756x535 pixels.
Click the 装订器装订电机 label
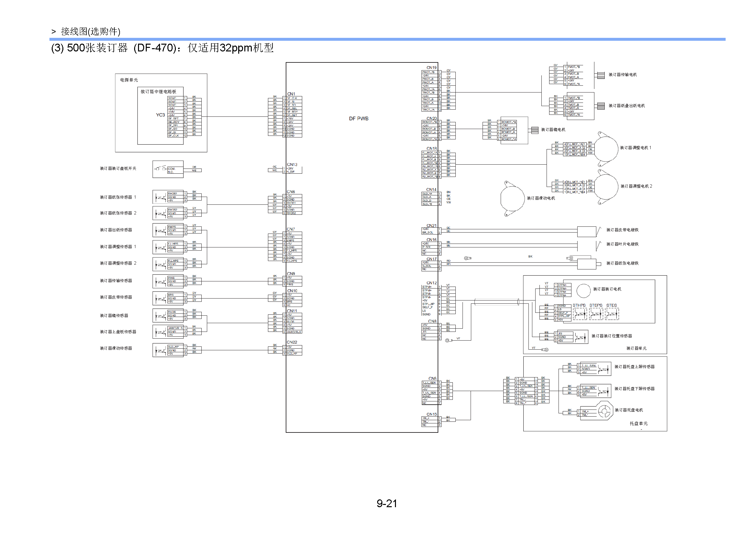click(x=607, y=289)
